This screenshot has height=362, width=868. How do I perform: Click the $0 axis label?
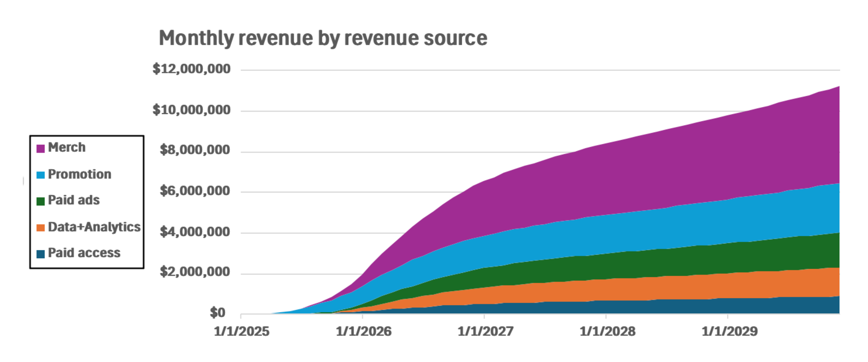pyautogui.click(x=217, y=312)
